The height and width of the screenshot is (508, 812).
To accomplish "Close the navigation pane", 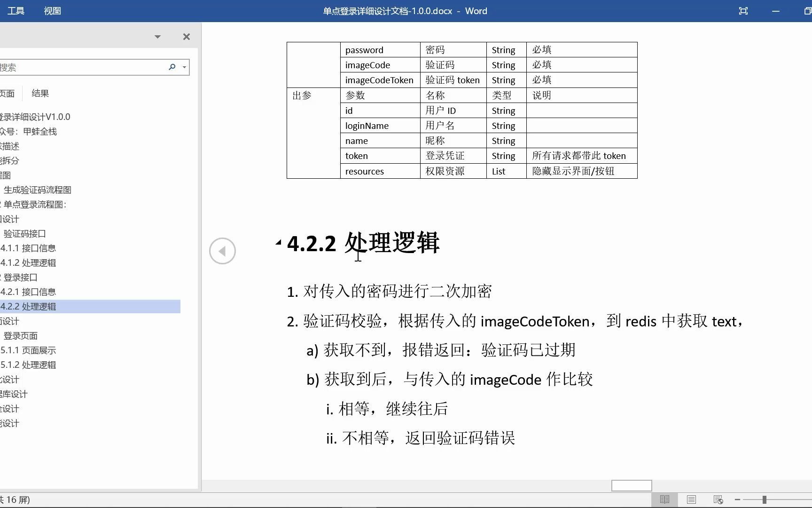I will click(x=187, y=37).
